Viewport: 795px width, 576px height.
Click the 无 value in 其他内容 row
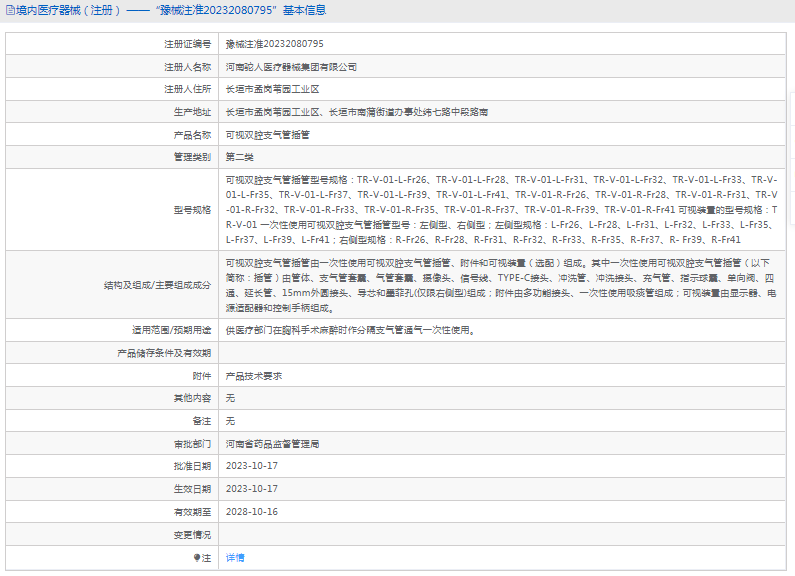tap(230, 399)
